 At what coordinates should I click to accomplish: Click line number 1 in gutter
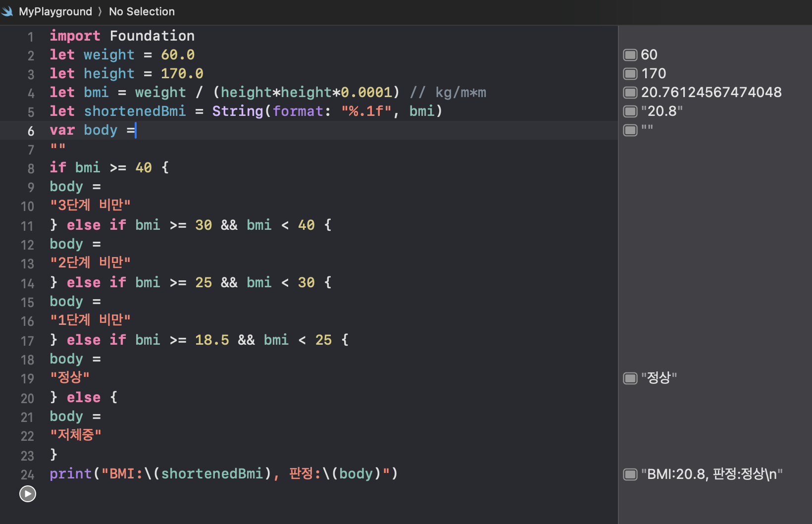31,37
